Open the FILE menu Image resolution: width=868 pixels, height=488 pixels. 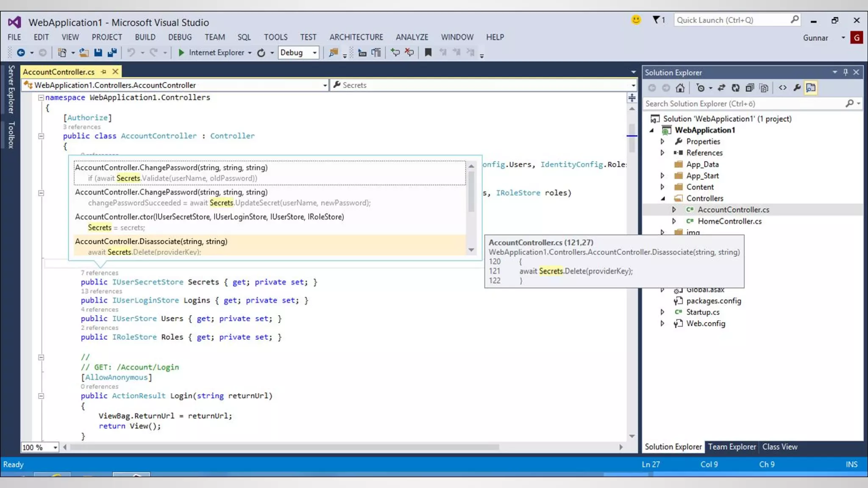pos(14,37)
